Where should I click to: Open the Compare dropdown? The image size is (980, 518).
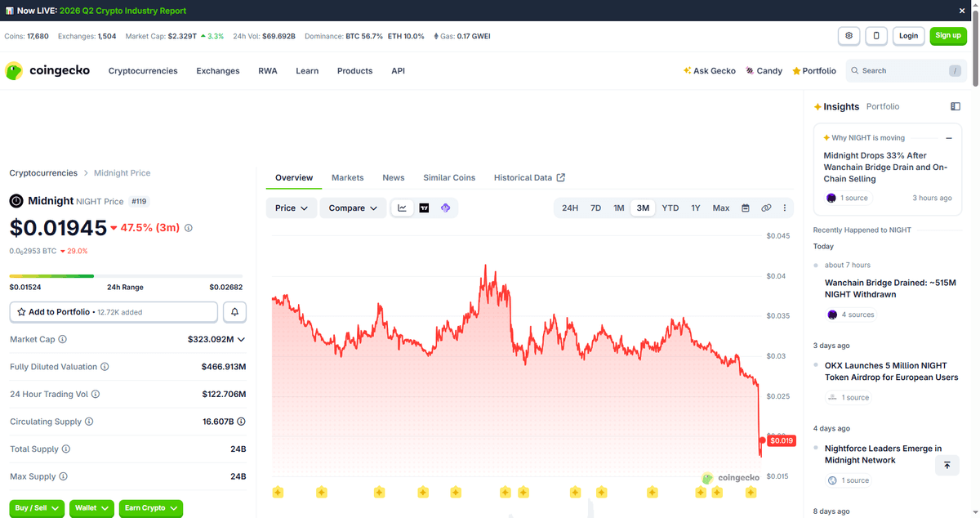point(353,208)
